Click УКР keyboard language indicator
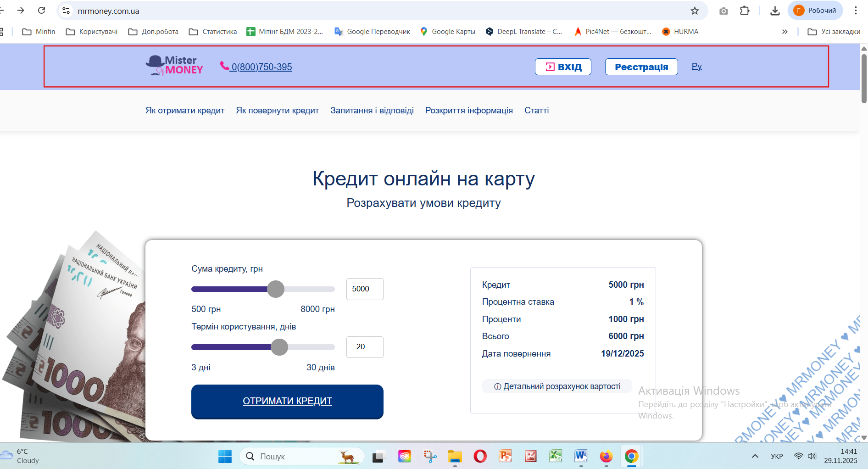Viewport: 868px width, 469px height. click(777, 456)
